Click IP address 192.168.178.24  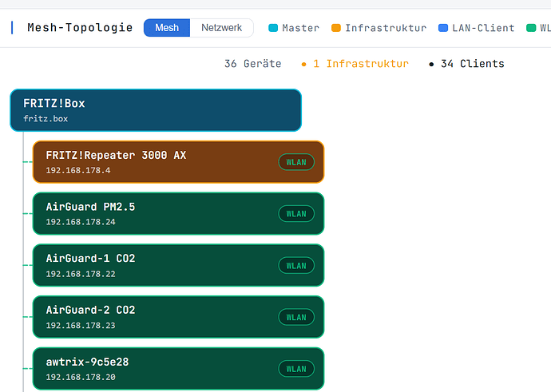pos(81,222)
